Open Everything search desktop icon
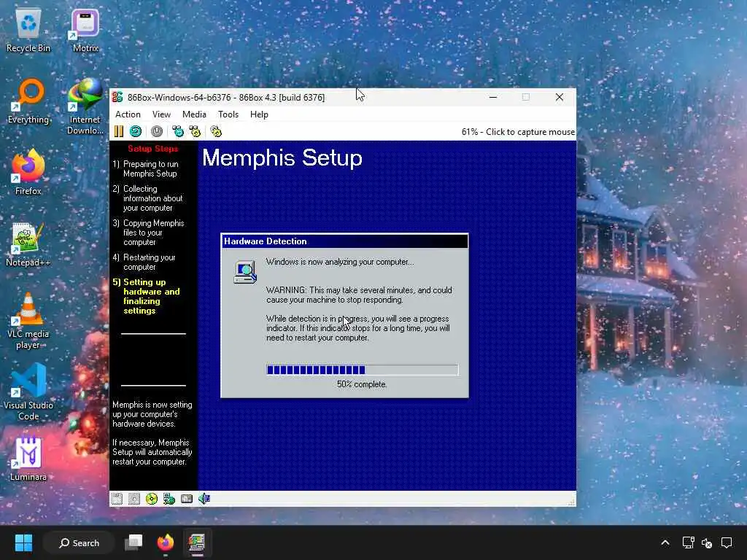This screenshot has height=560, width=747. click(28, 102)
